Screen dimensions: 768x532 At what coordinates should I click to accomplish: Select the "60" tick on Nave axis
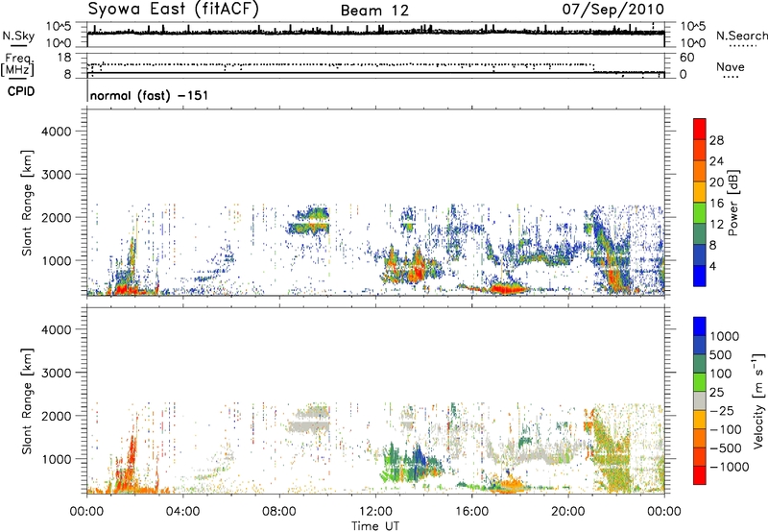point(686,58)
